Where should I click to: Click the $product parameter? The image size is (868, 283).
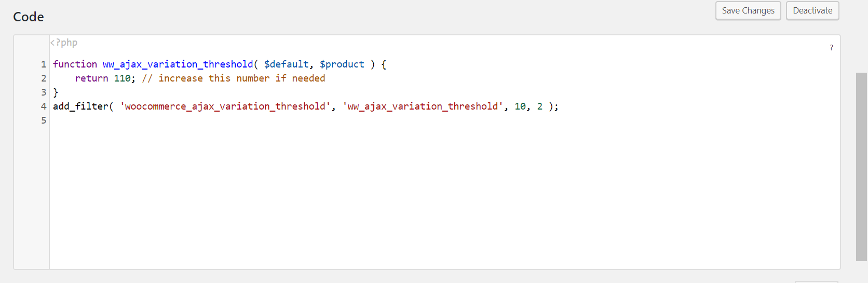tap(342, 64)
